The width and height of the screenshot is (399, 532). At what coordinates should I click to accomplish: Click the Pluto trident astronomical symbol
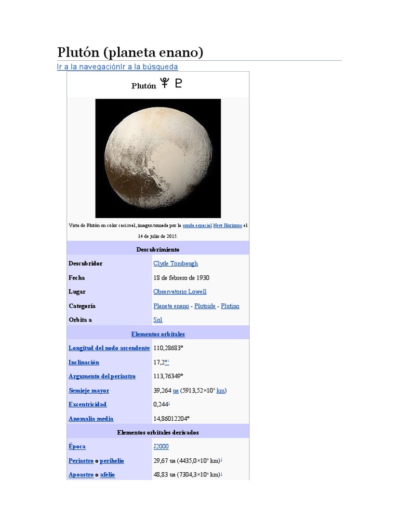point(166,83)
